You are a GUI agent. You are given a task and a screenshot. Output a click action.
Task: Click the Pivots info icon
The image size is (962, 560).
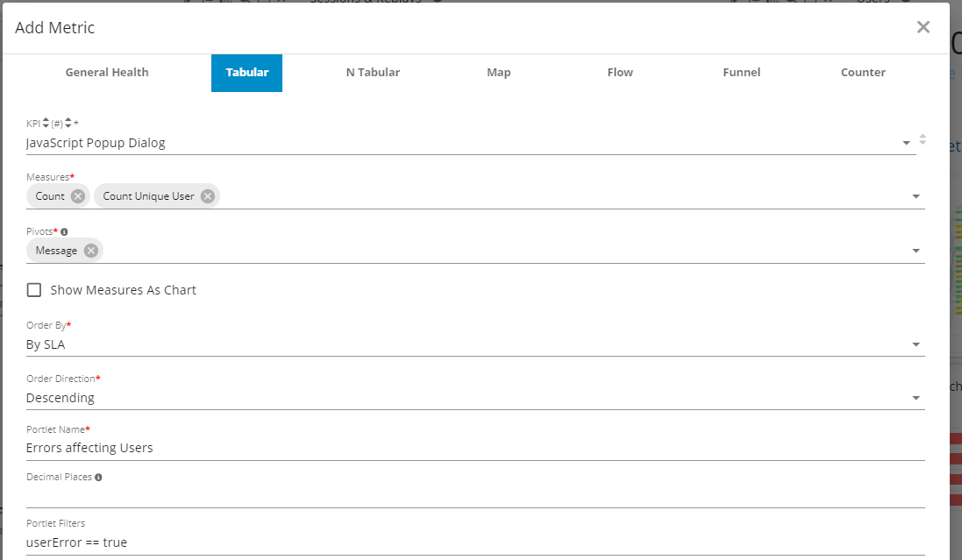[x=64, y=232]
